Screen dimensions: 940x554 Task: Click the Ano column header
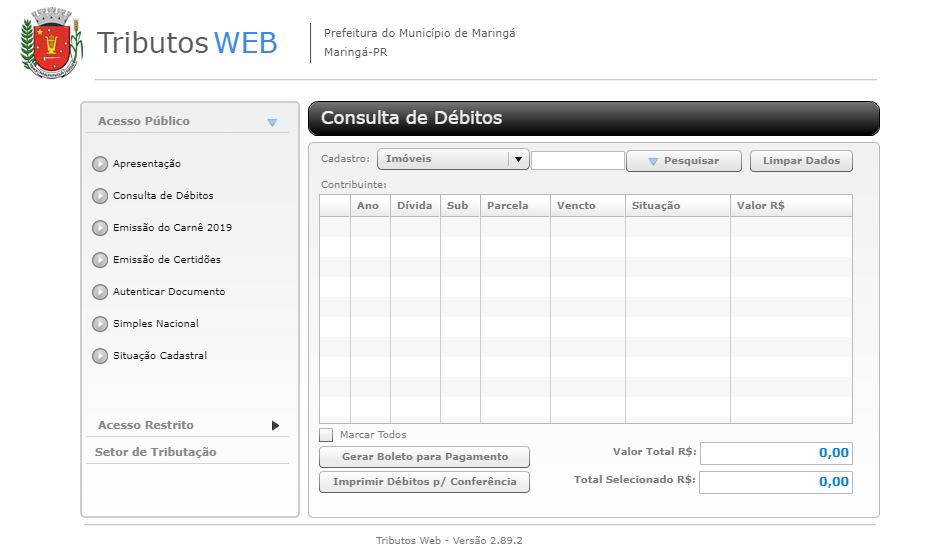370,206
